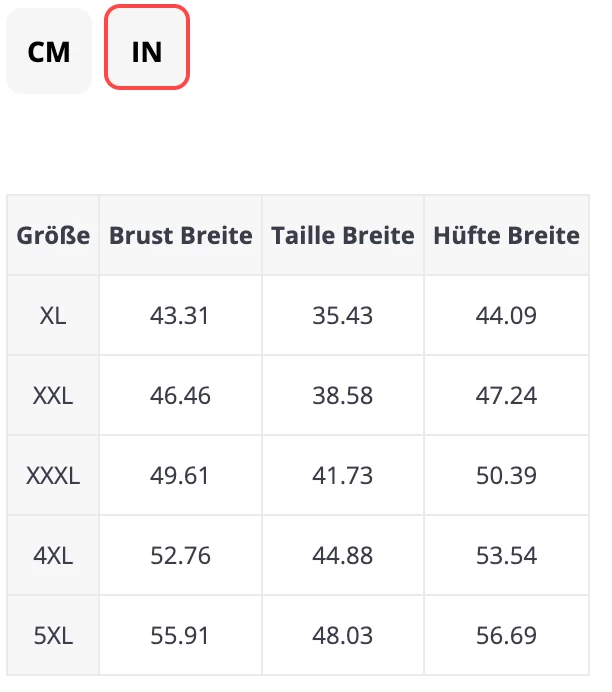Click 5XL hip width value 56.69
Screen dimensions: 612x692
pyautogui.click(x=507, y=635)
